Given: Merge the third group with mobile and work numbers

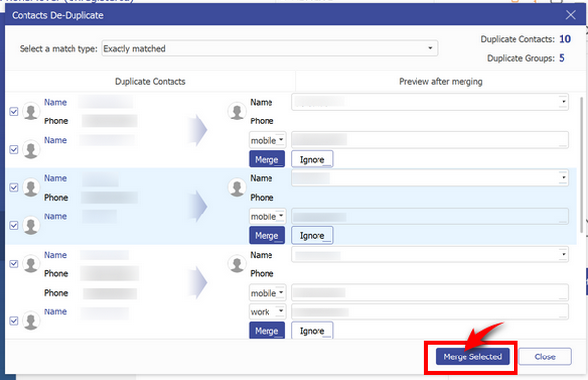Looking at the screenshot, I should 267,330.
